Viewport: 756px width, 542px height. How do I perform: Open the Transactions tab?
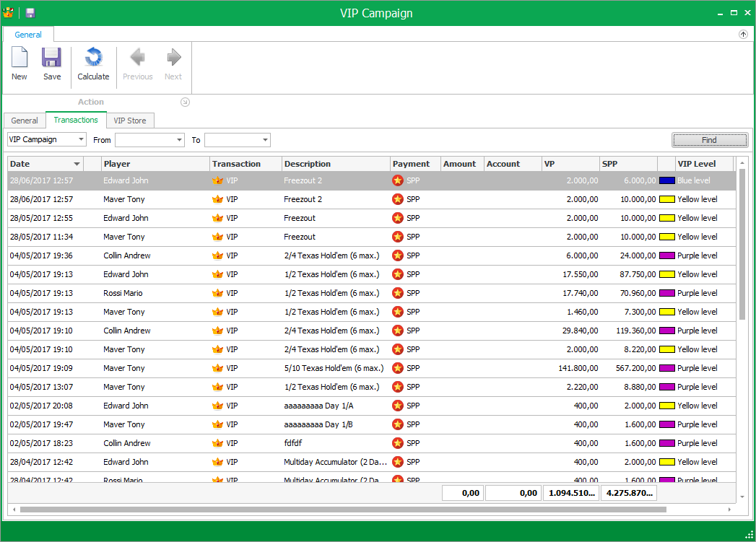tap(76, 120)
